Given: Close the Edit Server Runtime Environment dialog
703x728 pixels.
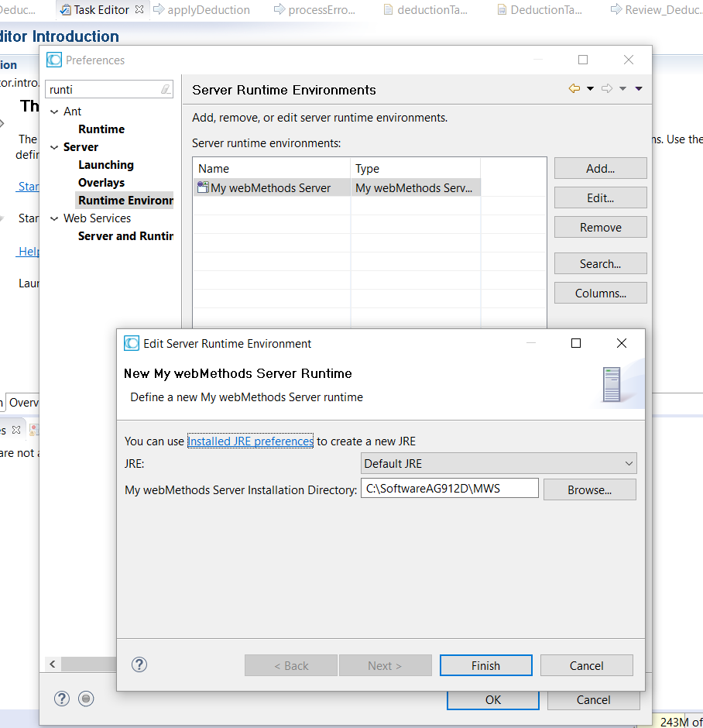Looking at the screenshot, I should pyautogui.click(x=622, y=342).
